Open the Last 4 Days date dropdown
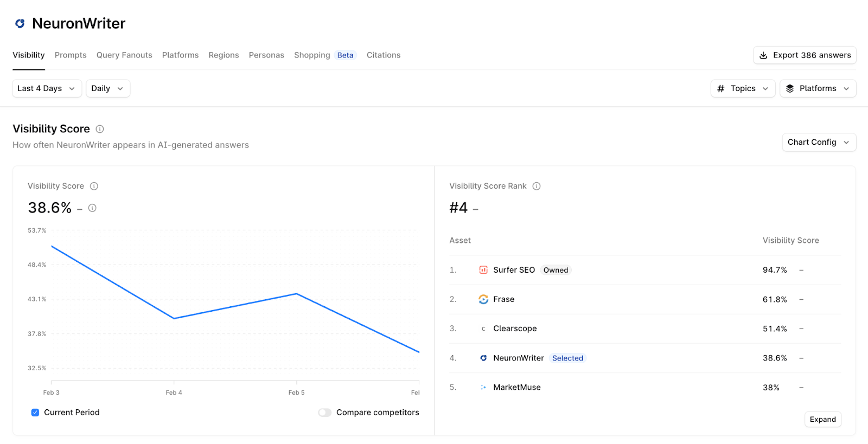 tap(47, 88)
